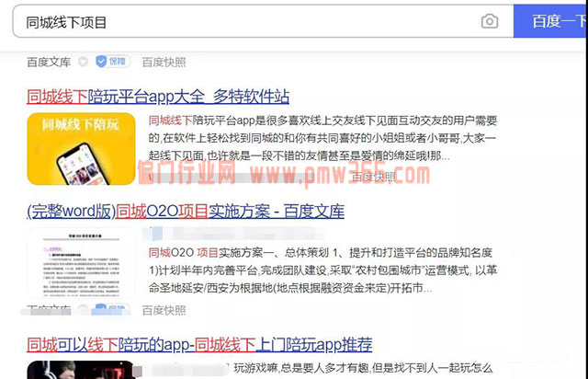
Task: Open the 同城O2O项目实施方案 百度文库 link
Action: point(186,211)
